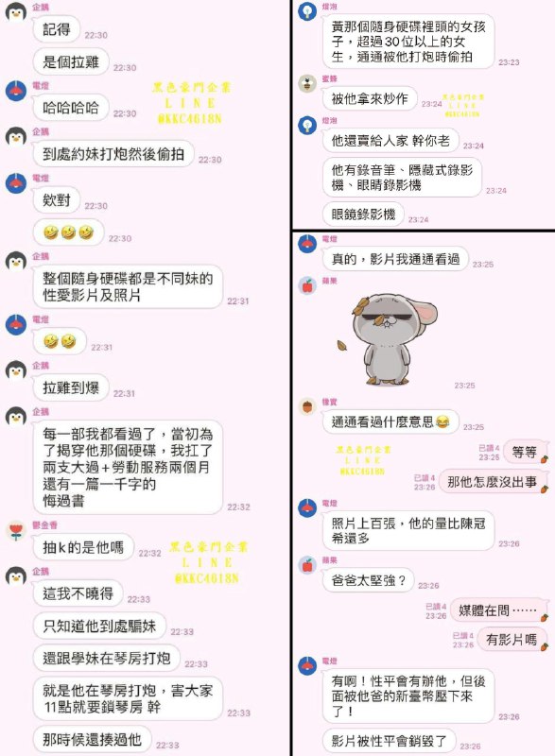Open lamp avatar next to 哈哈哈哈 bubble

(x=15, y=91)
